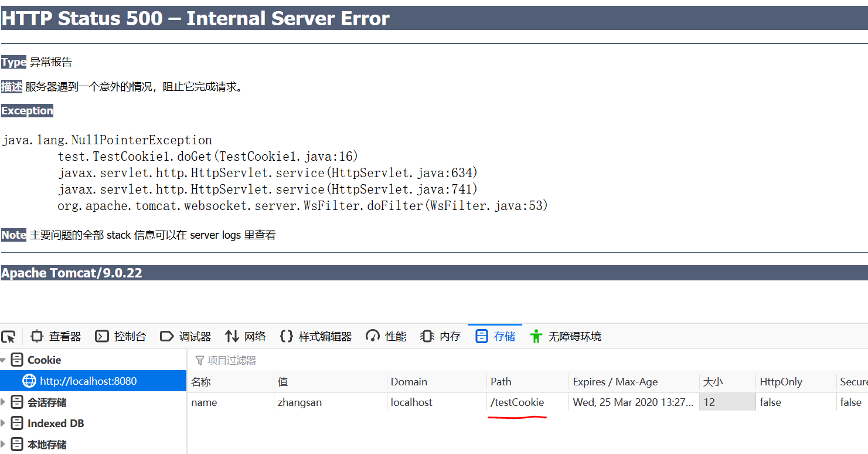The width and height of the screenshot is (868, 454).
Task: Open the 调试器 debugger tab
Action: (186, 337)
